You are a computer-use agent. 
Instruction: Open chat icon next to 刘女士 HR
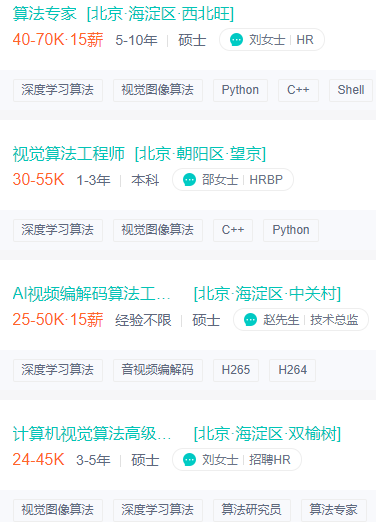236,40
